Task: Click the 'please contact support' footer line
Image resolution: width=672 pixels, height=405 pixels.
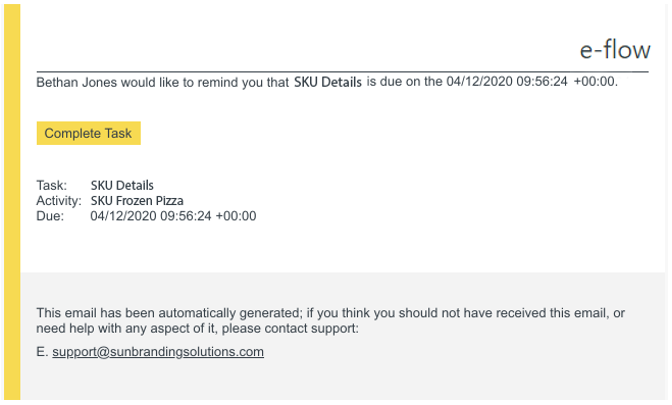Action: pos(197,328)
